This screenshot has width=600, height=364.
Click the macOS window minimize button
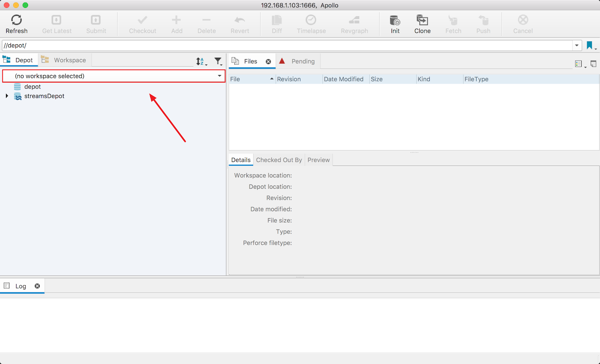pyautogui.click(x=16, y=5)
